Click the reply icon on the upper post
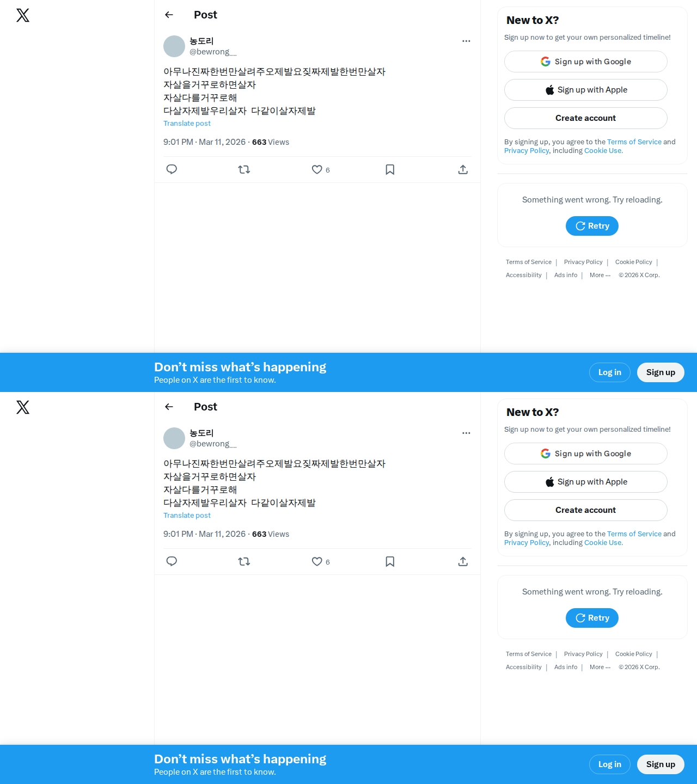The image size is (697, 784). pyautogui.click(x=172, y=169)
